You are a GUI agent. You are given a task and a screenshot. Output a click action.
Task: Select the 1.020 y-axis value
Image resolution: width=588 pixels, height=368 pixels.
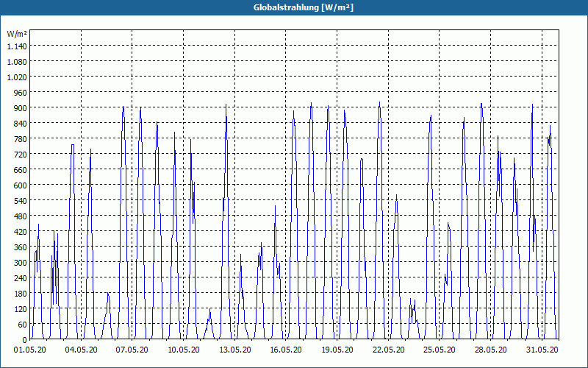click(x=17, y=77)
